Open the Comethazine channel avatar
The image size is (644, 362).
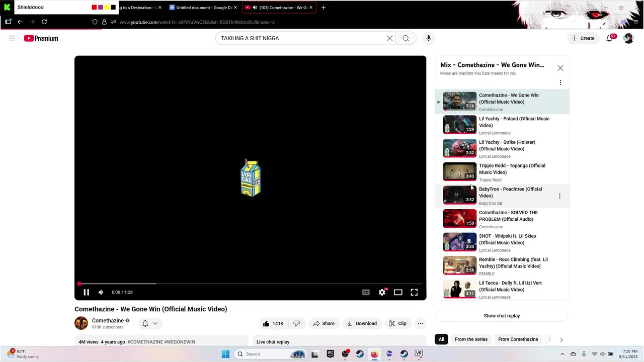81,323
